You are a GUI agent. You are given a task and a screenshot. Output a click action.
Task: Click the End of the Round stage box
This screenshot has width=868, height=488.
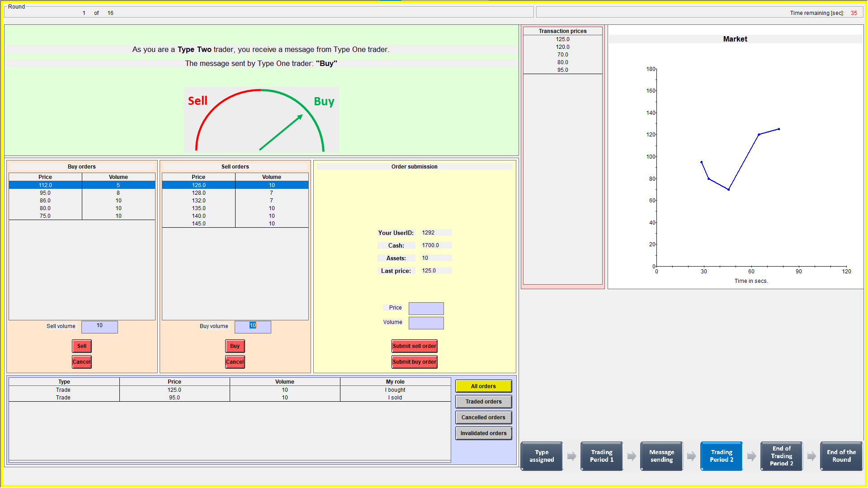[x=841, y=456]
